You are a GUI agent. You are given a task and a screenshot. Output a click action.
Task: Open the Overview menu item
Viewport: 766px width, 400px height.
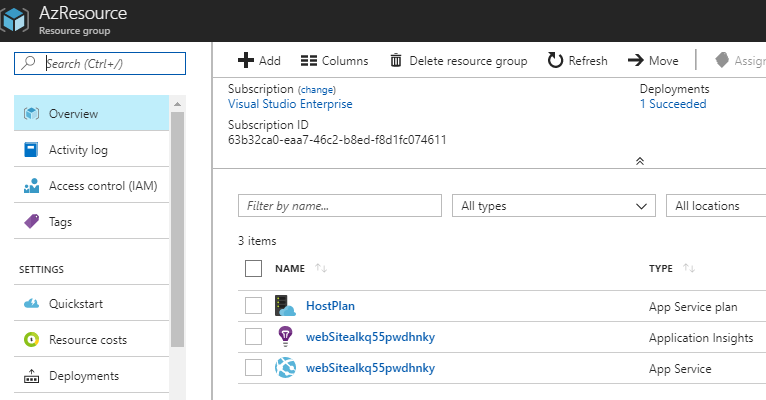click(91, 113)
